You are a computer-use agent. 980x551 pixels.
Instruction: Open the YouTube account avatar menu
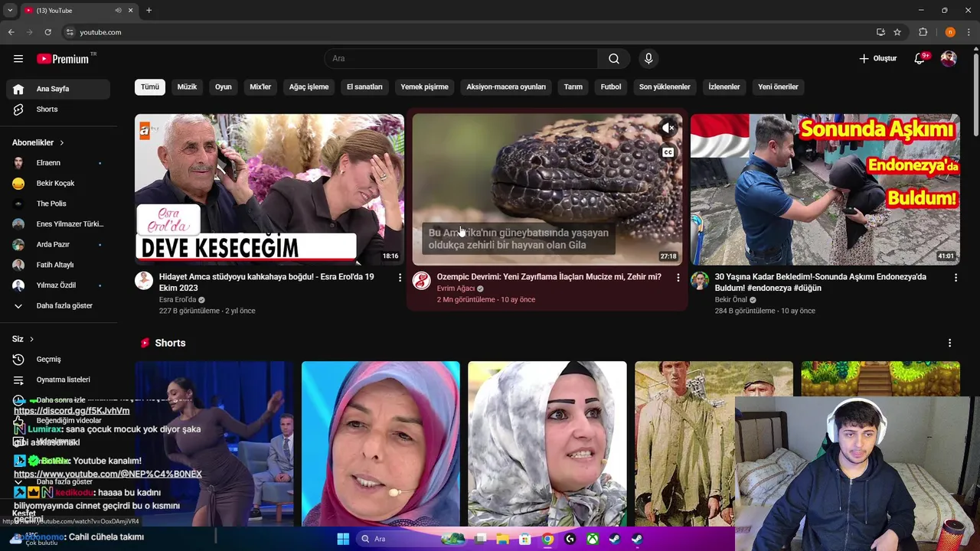(x=949, y=59)
